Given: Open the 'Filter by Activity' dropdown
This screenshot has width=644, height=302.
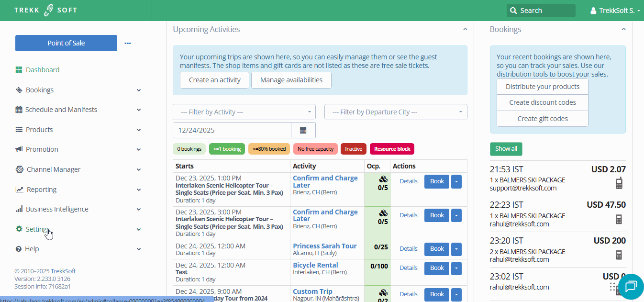Looking at the screenshot, I should tap(244, 112).
